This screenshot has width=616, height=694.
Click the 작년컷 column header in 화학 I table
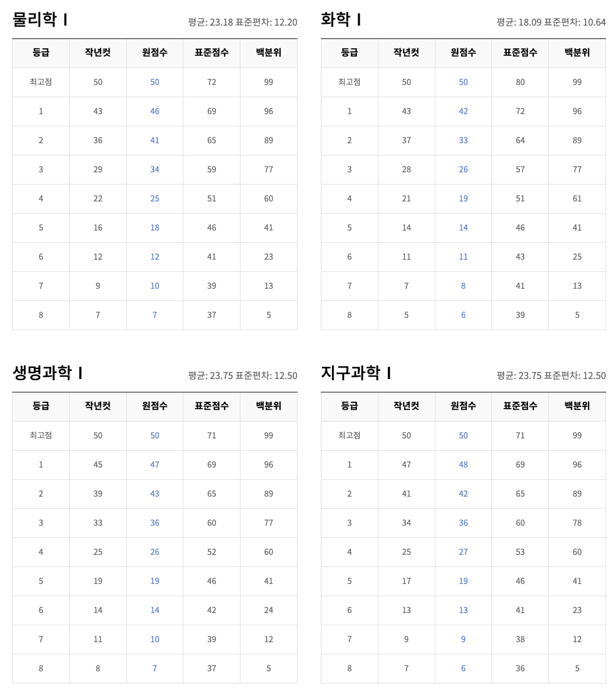(406, 53)
